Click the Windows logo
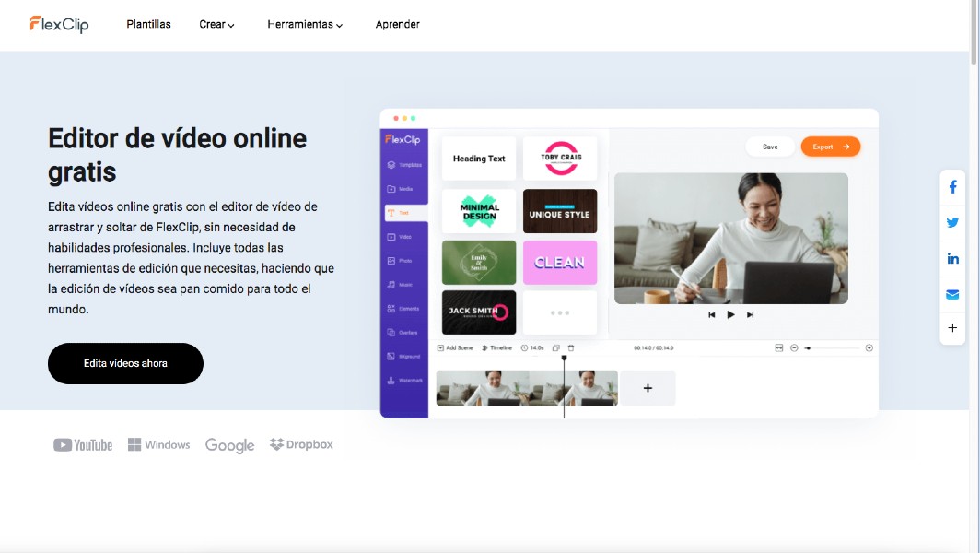The height and width of the screenshot is (553, 980). pyautogui.click(x=158, y=445)
